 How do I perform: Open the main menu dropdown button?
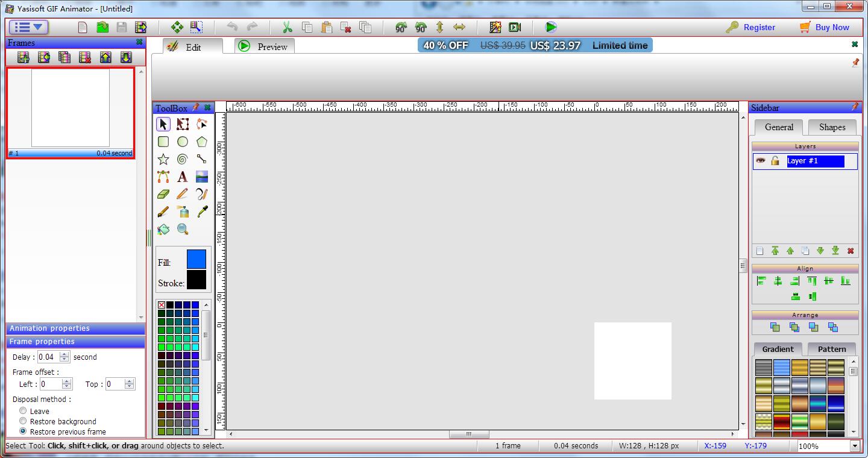(28, 27)
